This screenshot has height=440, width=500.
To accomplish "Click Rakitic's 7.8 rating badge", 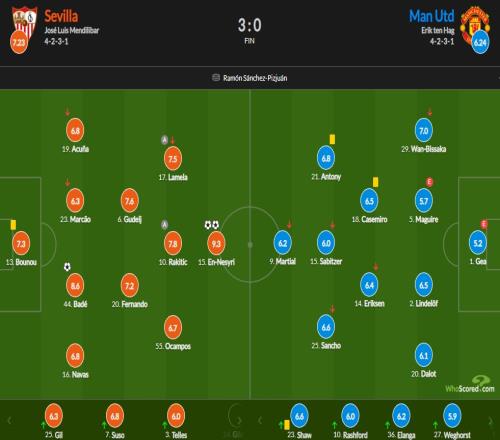I will (x=173, y=244).
